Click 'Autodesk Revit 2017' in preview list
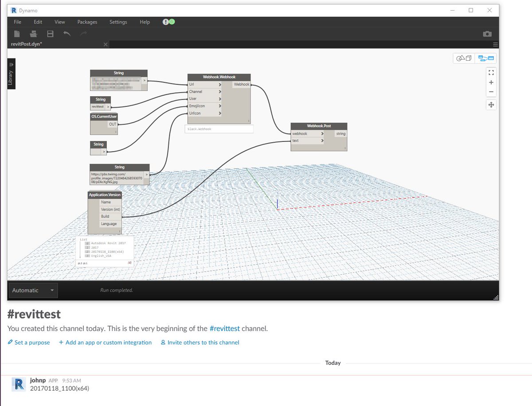 click(109, 243)
